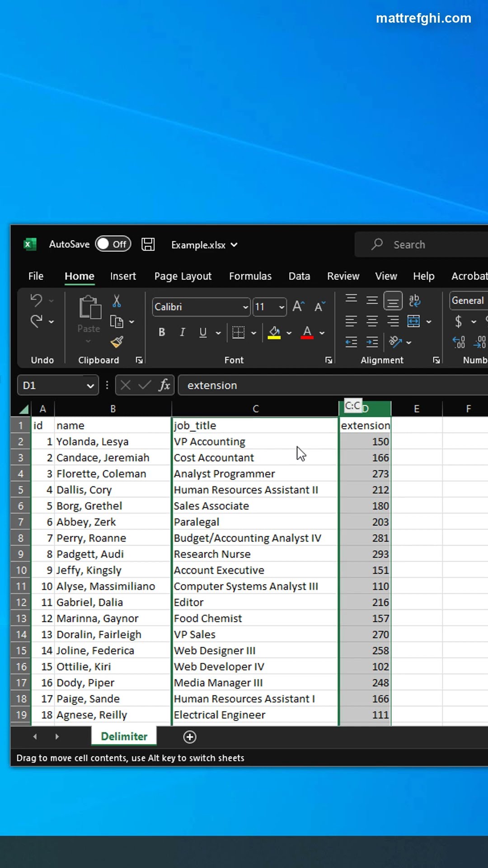Click the Wrap Text icon

pyautogui.click(x=414, y=300)
